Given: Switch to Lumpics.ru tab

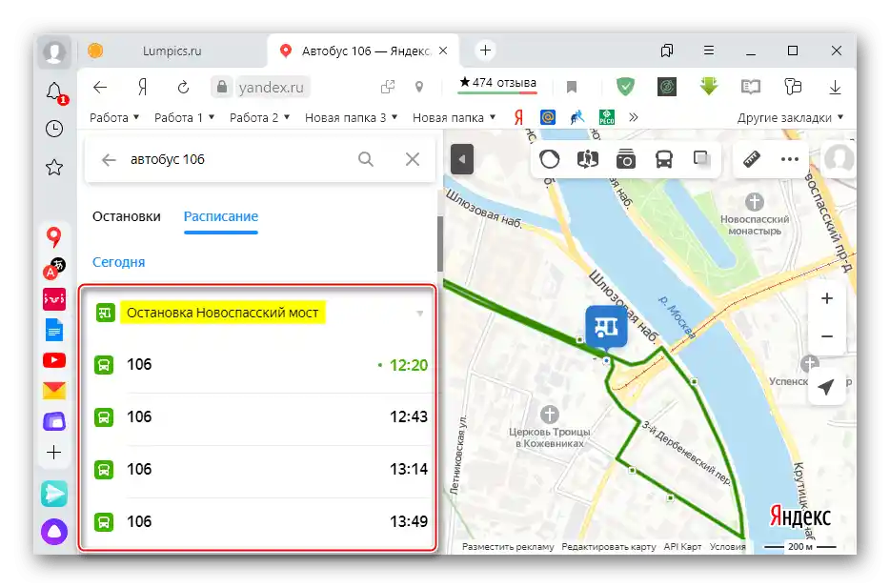Looking at the screenshot, I should (x=172, y=51).
